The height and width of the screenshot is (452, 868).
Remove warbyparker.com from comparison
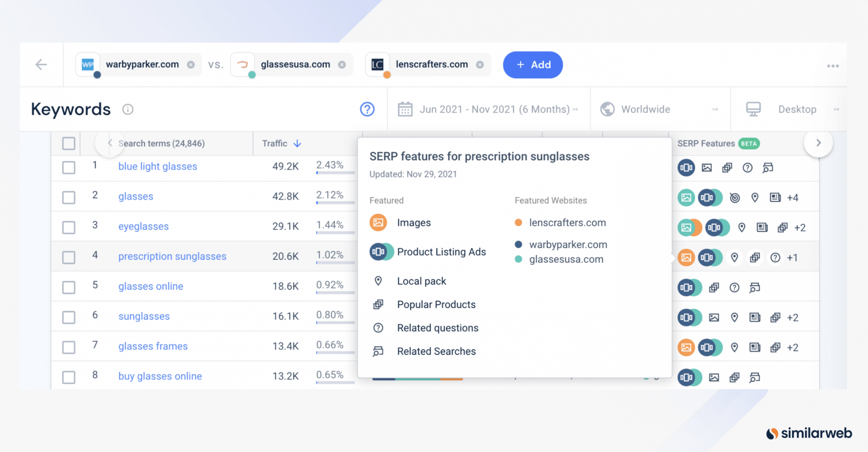[x=191, y=64]
